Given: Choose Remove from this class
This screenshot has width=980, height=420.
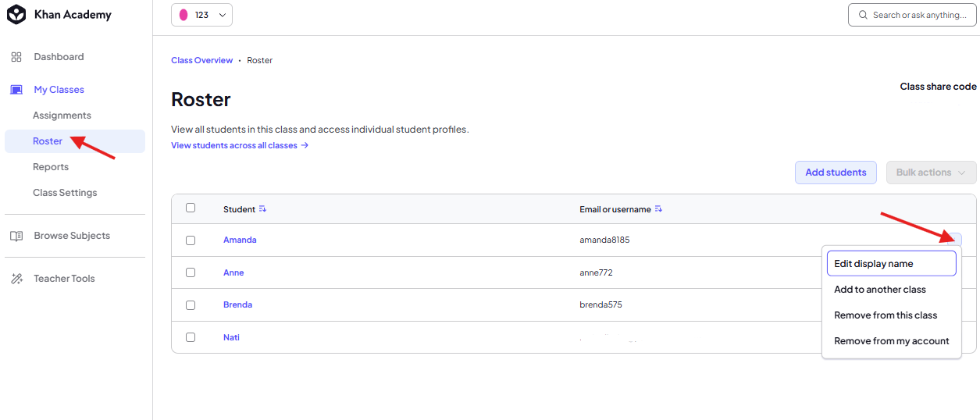Looking at the screenshot, I should coord(891,315).
